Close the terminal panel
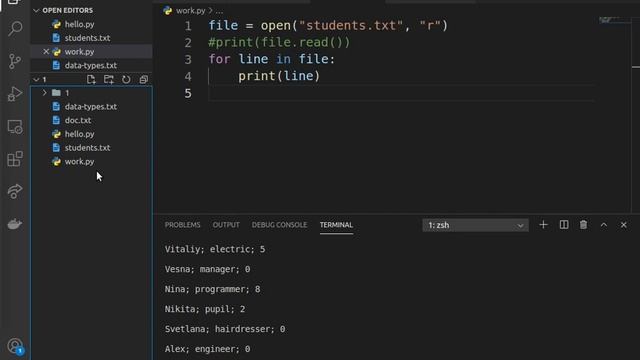This screenshot has width=640, height=360. (x=624, y=225)
